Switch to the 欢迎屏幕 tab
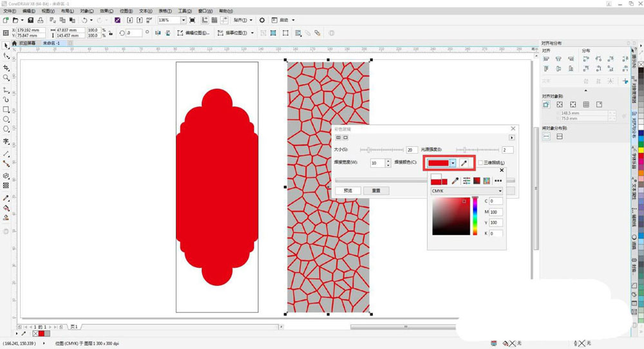 28,43
